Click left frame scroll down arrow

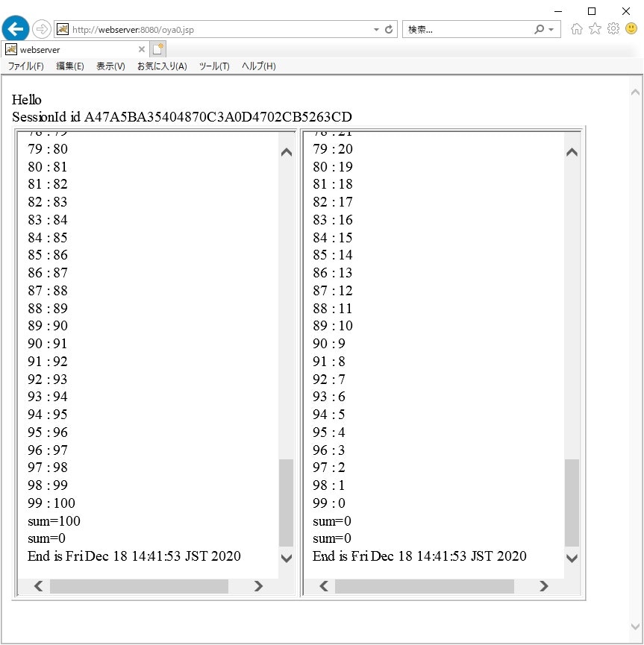tap(287, 559)
